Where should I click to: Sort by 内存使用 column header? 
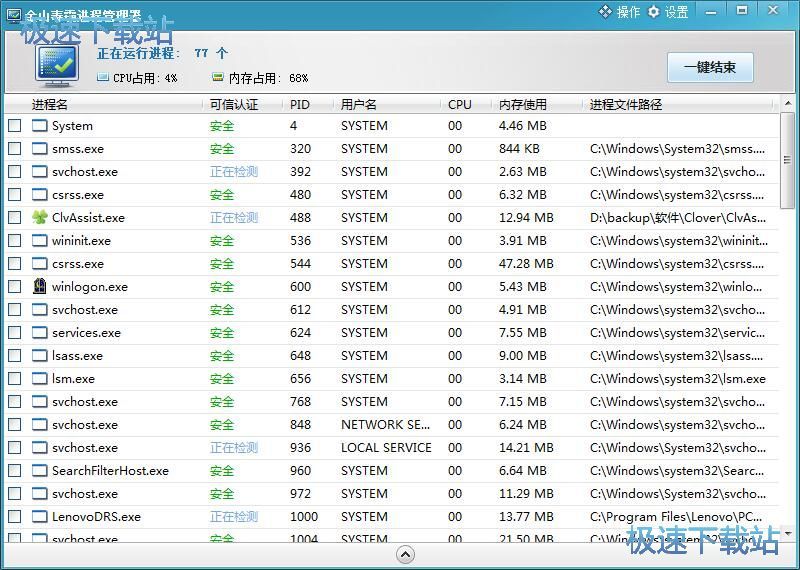[522, 105]
